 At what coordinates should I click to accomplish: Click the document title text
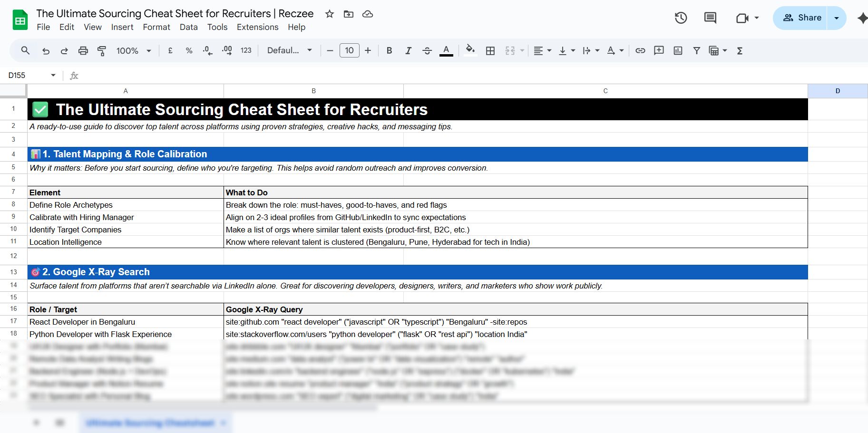(175, 14)
